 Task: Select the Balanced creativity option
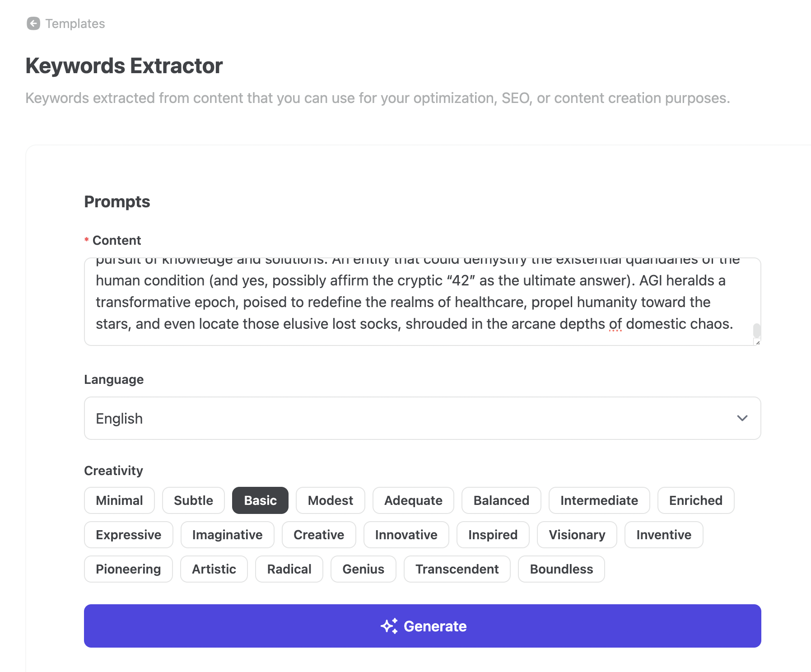point(501,500)
